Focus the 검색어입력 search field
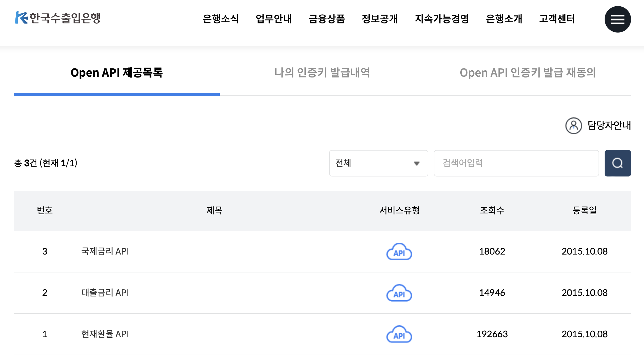Viewport: 644px width, 364px height. 516,163
